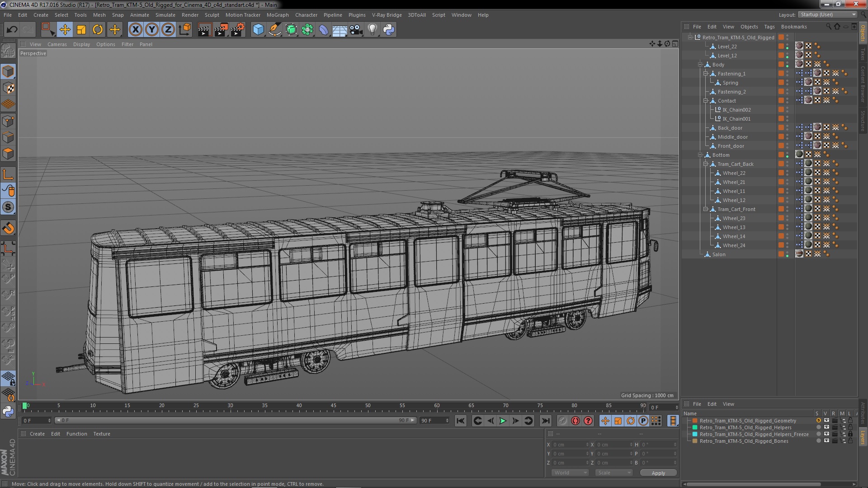Toggle visibility of Helpers layer
868x488 pixels.
826,427
